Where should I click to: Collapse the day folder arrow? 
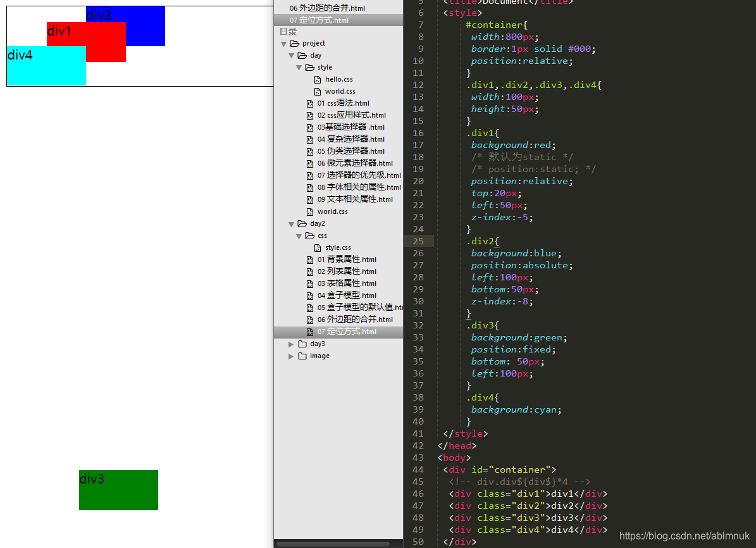[x=291, y=56]
